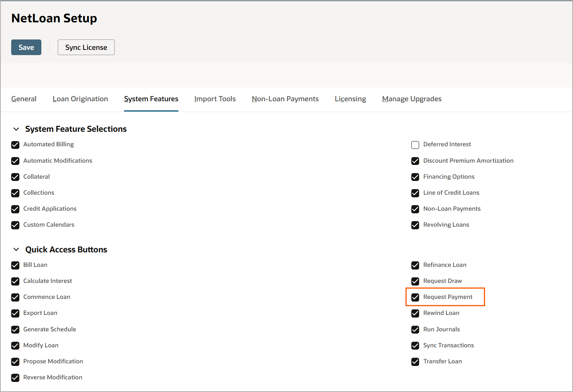Image resolution: width=573 pixels, height=392 pixels.
Task: Uncheck the Automated Billing checkbox
Action: tap(15, 145)
